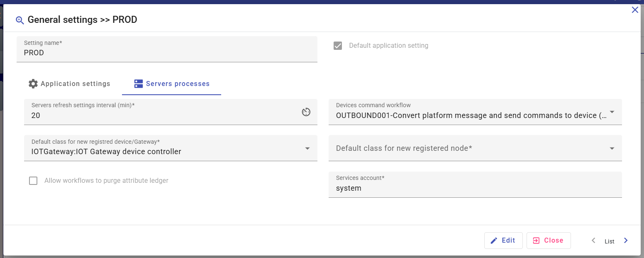This screenshot has width=644, height=258.
Task: Click the gear icon on Application settings tab
Action: point(33,84)
